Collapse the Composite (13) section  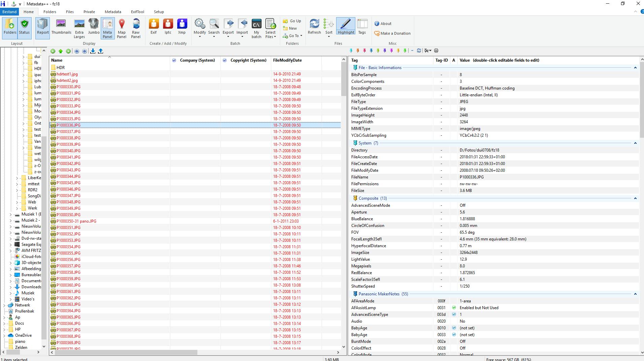pyautogui.click(x=635, y=198)
